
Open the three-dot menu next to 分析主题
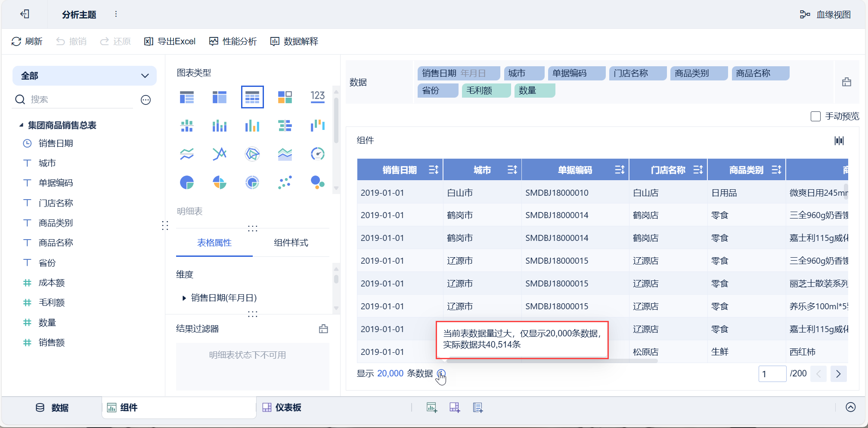pyautogui.click(x=116, y=14)
